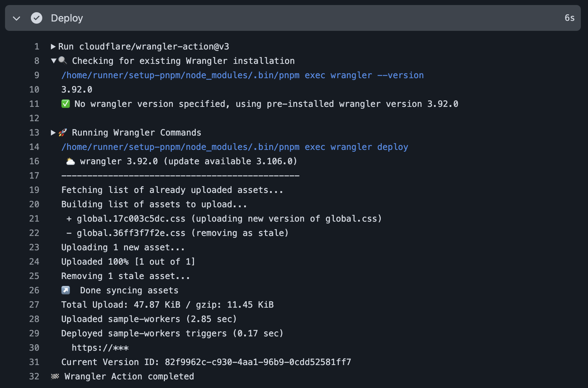Click the magnifying glass emoji on line 8
588x388 pixels.
coord(63,61)
